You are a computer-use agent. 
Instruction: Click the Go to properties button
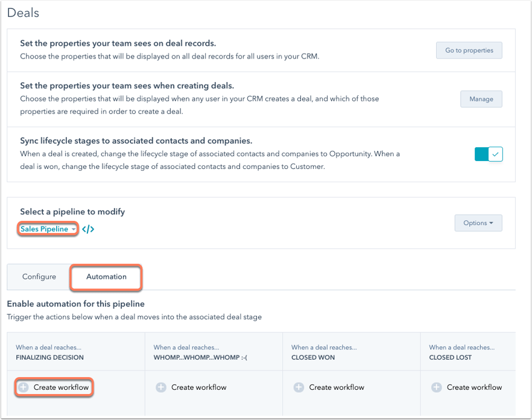tap(469, 50)
